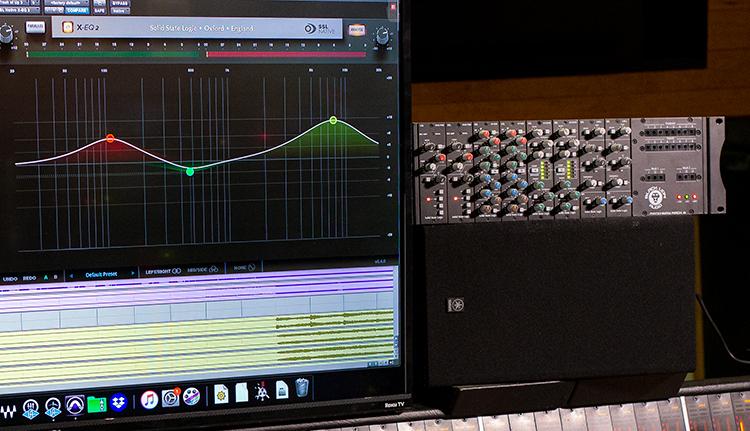This screenshot has height=431, width=750.
Task: Select the red EQ band node on the curve
Action: 110,138
